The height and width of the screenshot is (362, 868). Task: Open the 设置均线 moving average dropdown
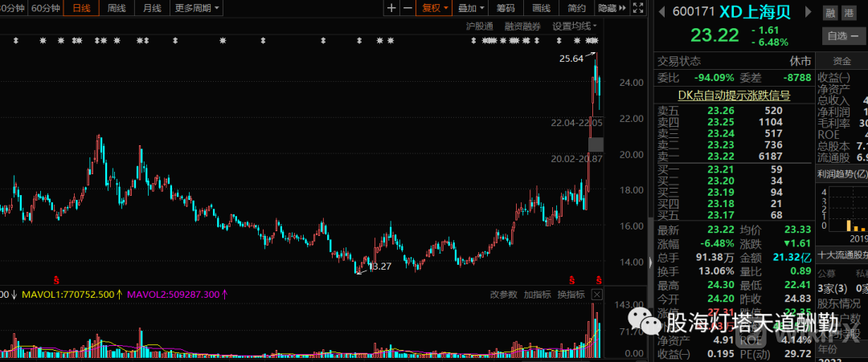pyautogui.click(x=575, y=26)
